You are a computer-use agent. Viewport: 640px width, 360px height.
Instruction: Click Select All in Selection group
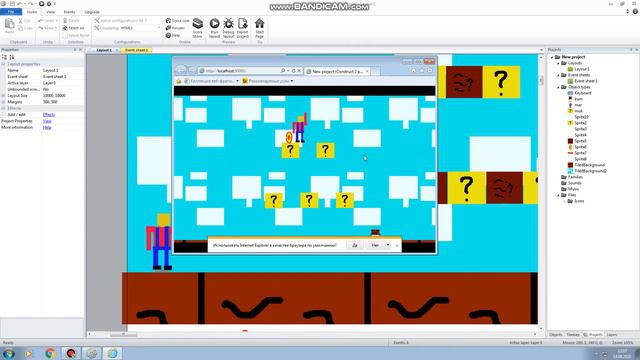pyautogui.click(x=73, y=28)
